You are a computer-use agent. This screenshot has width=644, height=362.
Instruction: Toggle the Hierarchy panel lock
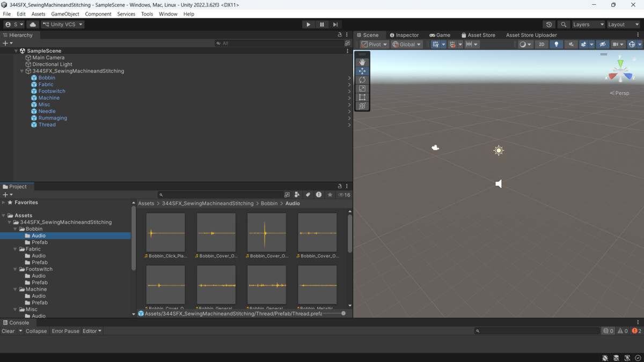(340, 35)
